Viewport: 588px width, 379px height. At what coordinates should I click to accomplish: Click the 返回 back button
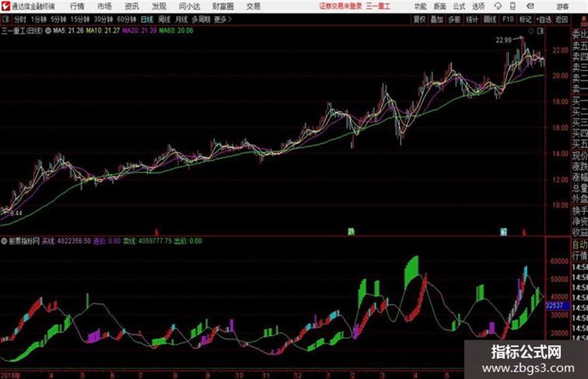pos(562,19)
